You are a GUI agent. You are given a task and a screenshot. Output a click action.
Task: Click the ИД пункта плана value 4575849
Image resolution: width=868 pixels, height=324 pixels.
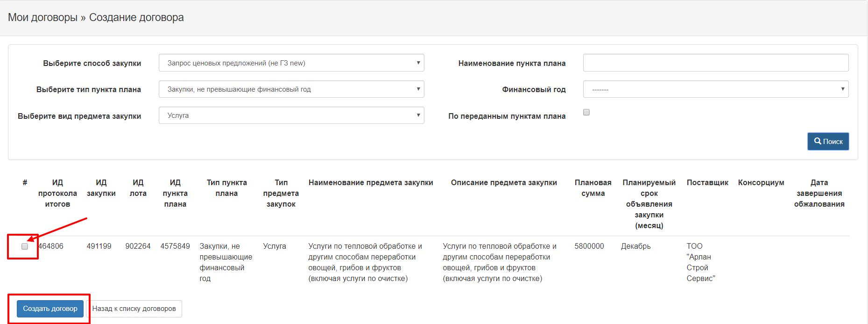[x=175, y=246]
